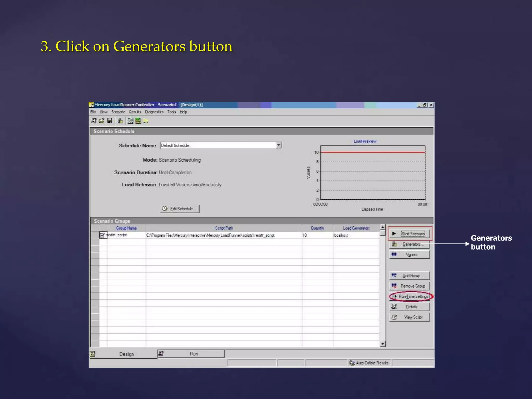
Task: Open the File menu
Action: (93, 112)
